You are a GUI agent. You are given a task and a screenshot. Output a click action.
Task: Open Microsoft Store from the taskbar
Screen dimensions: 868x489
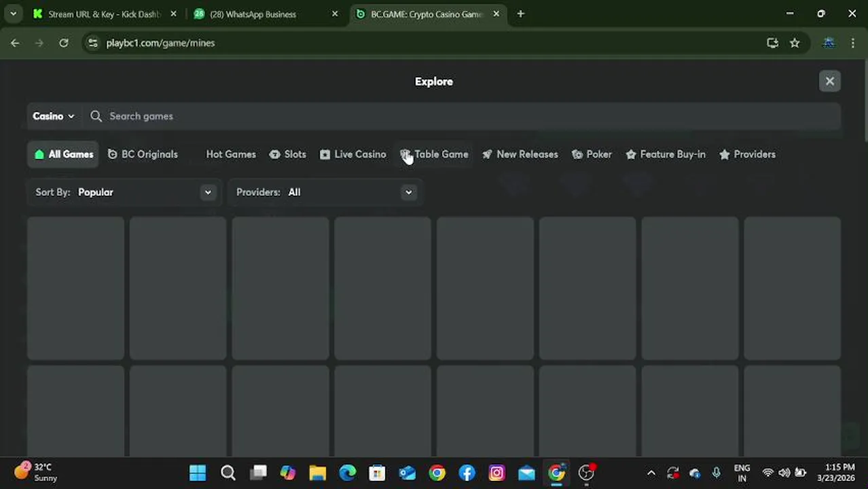(x=377, y=473)
